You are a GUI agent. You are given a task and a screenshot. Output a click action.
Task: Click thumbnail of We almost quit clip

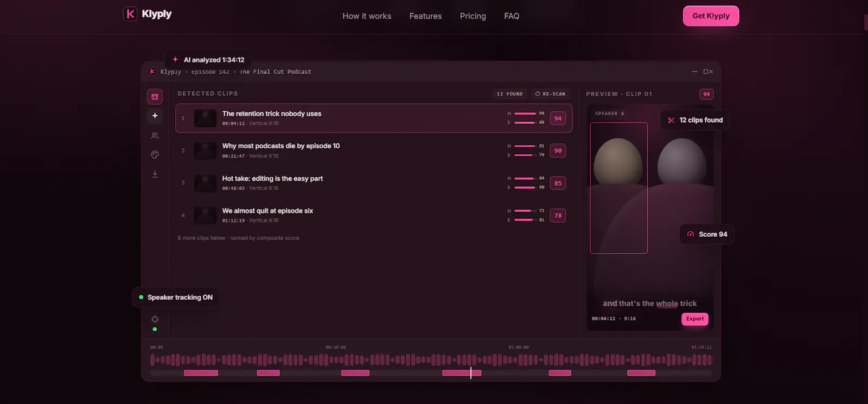[x=205, y=215]
